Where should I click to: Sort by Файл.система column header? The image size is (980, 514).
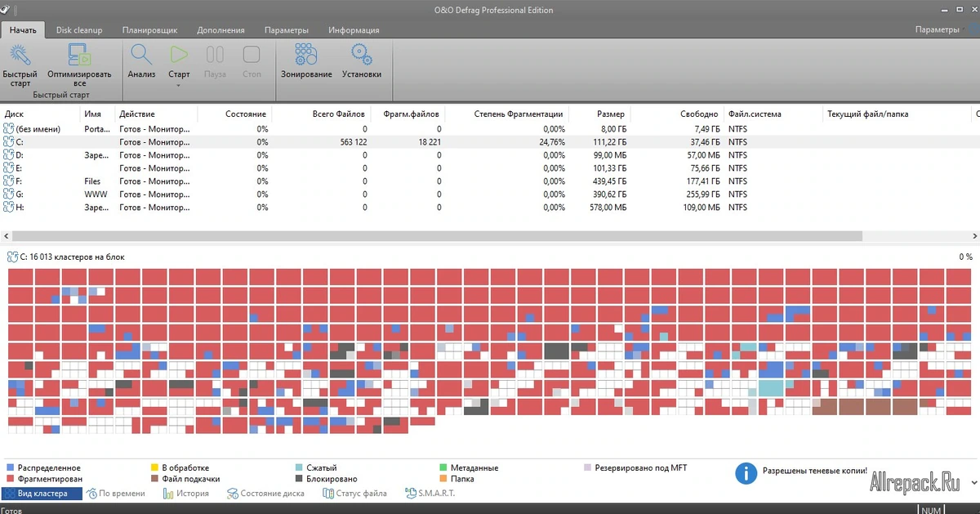pos(773,114)
